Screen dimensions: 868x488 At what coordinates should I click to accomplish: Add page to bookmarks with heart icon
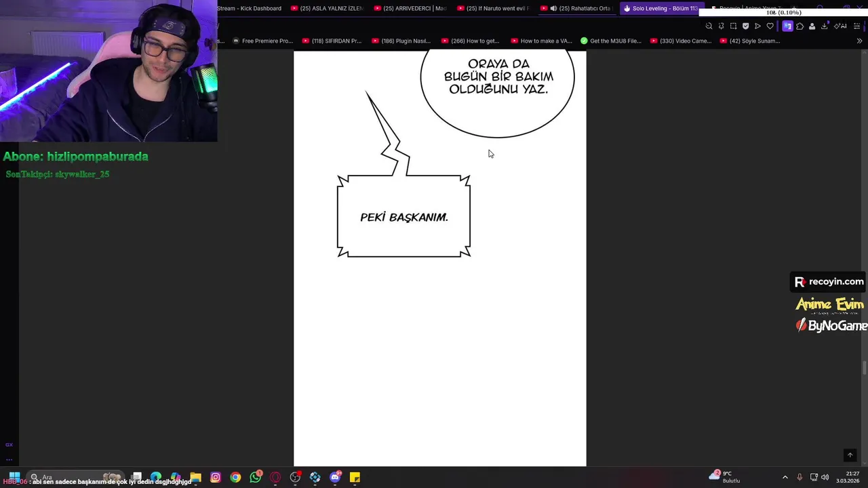click(770, 26)
